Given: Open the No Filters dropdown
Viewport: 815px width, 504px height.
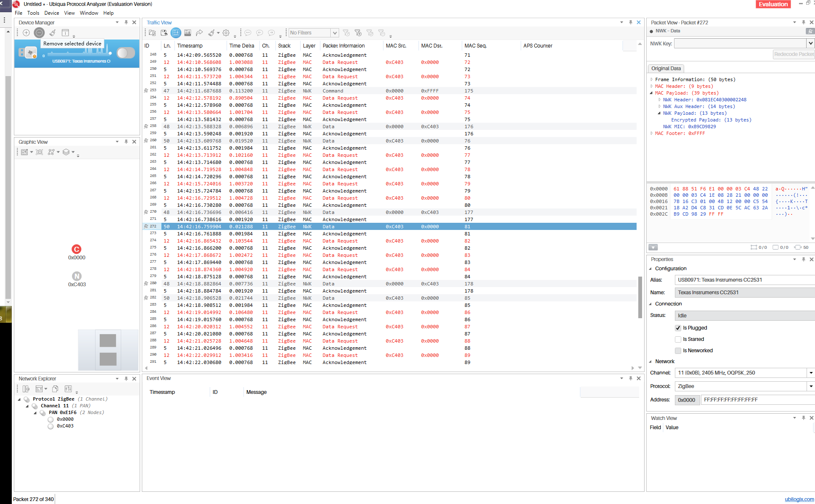Looking at the screenshot, I should click(334, 32).
